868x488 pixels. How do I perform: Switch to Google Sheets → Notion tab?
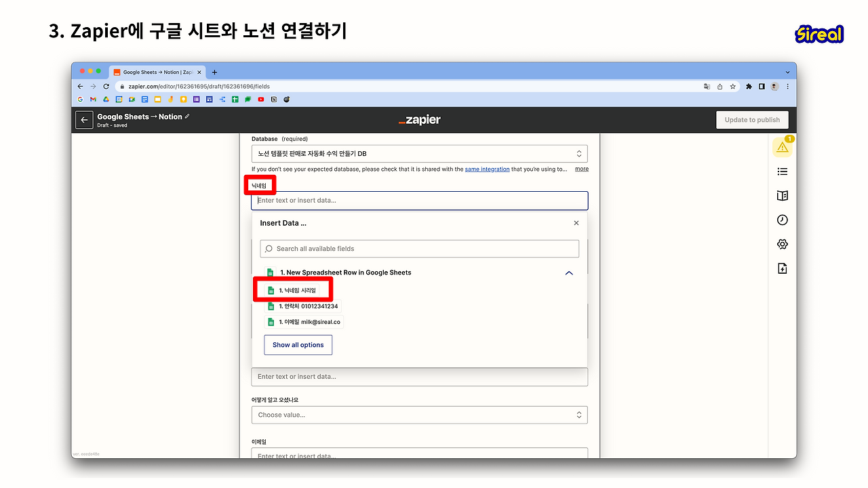[x=157, y=72]
